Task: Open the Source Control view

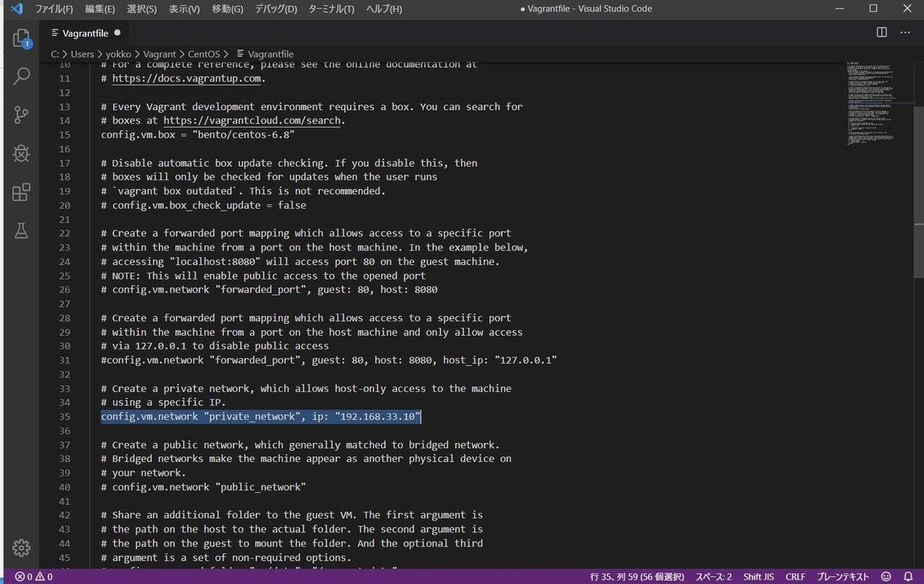Action: [x=21, y=114]
